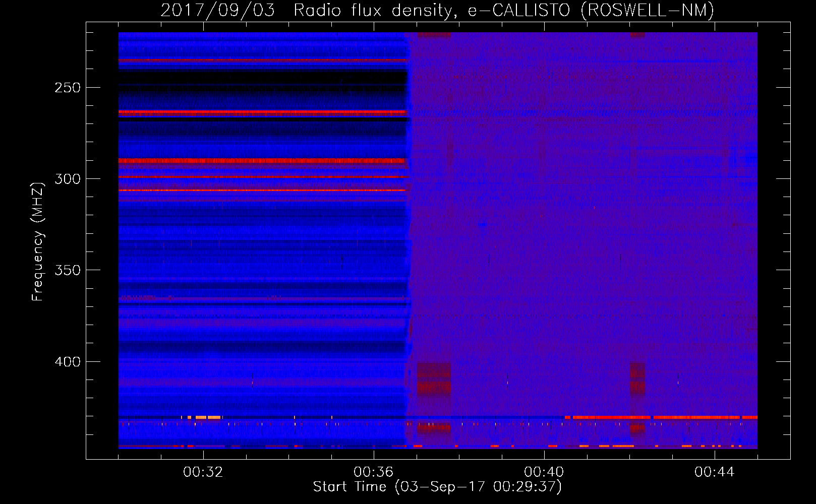Click the 400 frequency tick label

point(68,362)
